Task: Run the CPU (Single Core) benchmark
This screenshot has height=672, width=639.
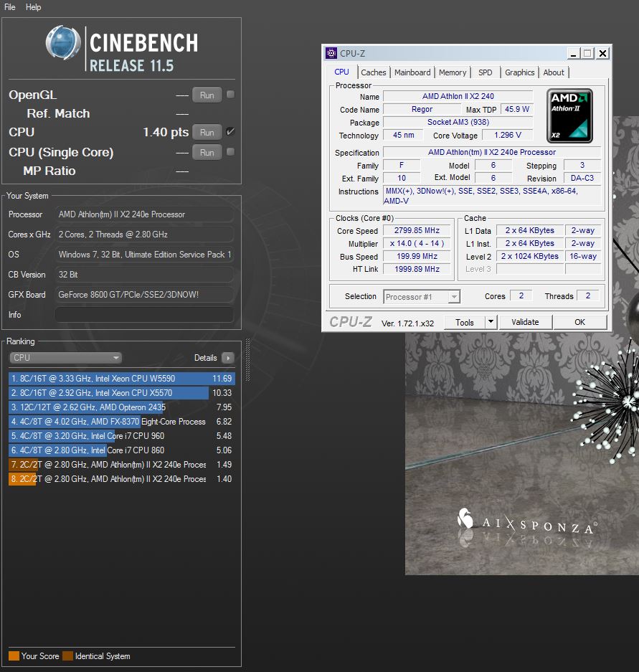Action: coord(207,153)
